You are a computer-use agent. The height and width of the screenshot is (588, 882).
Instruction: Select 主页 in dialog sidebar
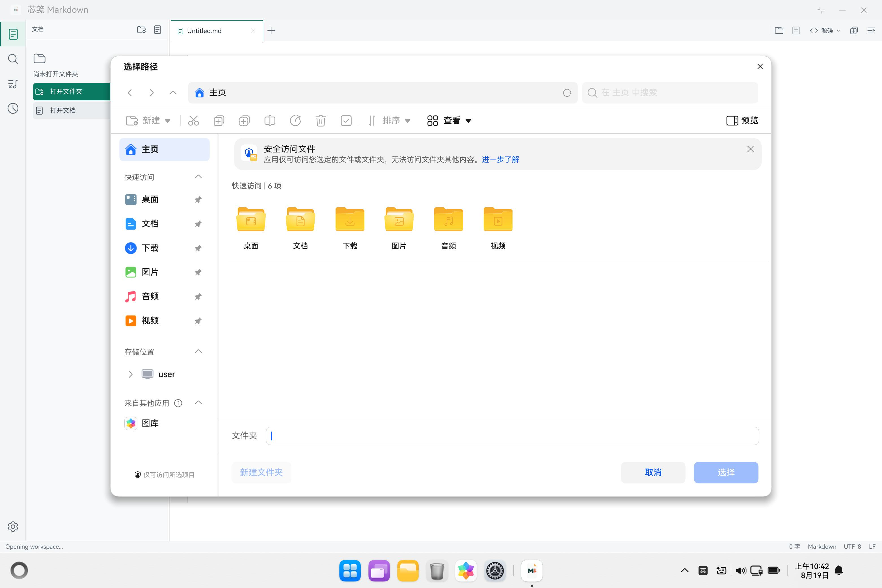[164, 149]
